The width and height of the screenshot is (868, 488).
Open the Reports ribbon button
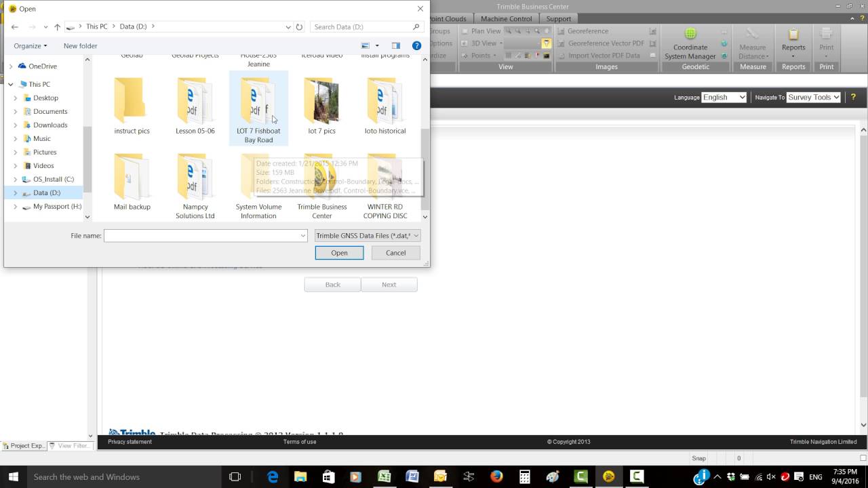(793, 43)
